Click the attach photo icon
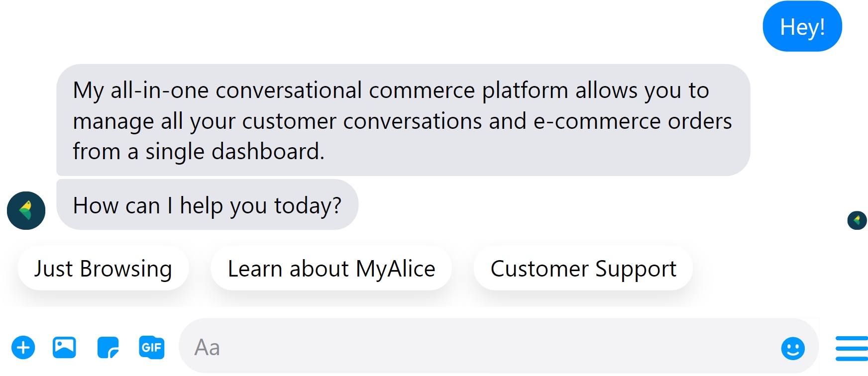868x376 pixels. coord(64,347)
